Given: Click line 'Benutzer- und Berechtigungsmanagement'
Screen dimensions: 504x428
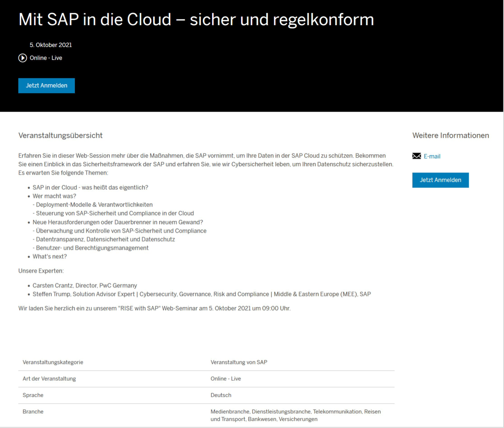Looking at the screenshot, I should pos(91,248).
